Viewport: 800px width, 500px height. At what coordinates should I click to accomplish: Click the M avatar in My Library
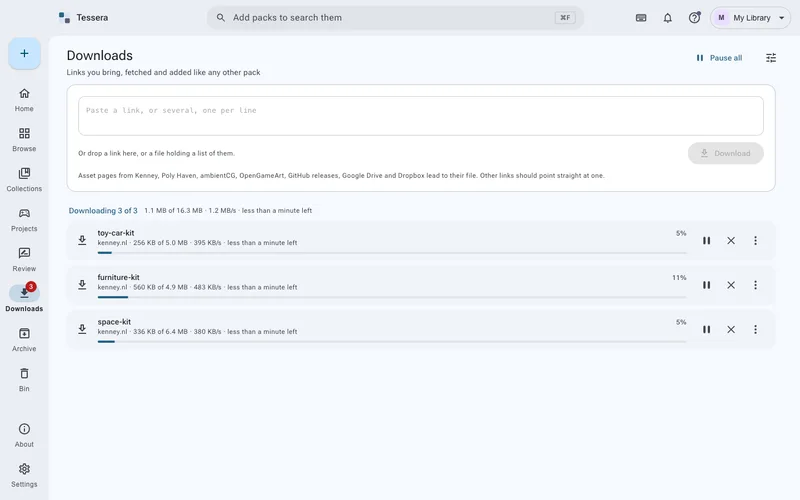pyautogui.click(x=721, y=18)
